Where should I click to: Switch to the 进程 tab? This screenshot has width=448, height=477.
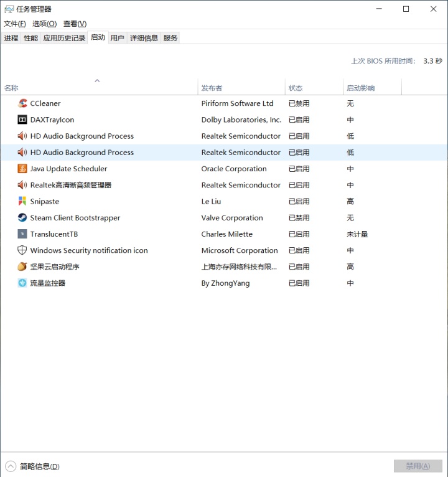(11, 38)
